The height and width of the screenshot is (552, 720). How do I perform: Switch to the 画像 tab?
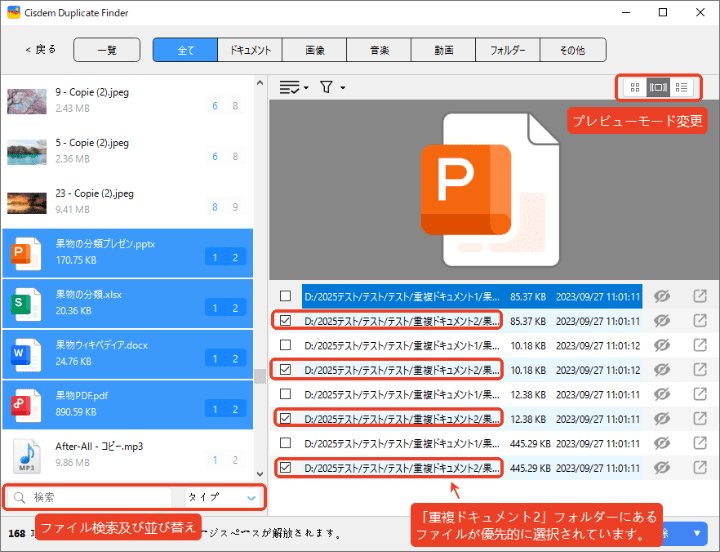(x=315, y=49)
